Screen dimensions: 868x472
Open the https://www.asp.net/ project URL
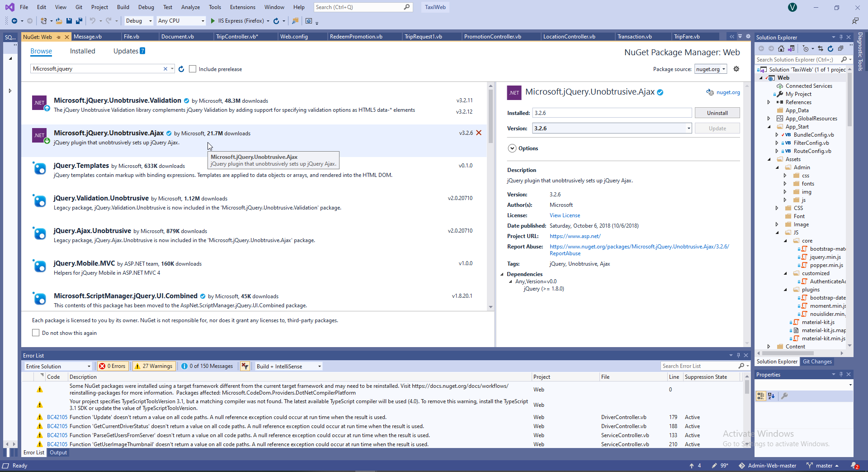(575, 236)
